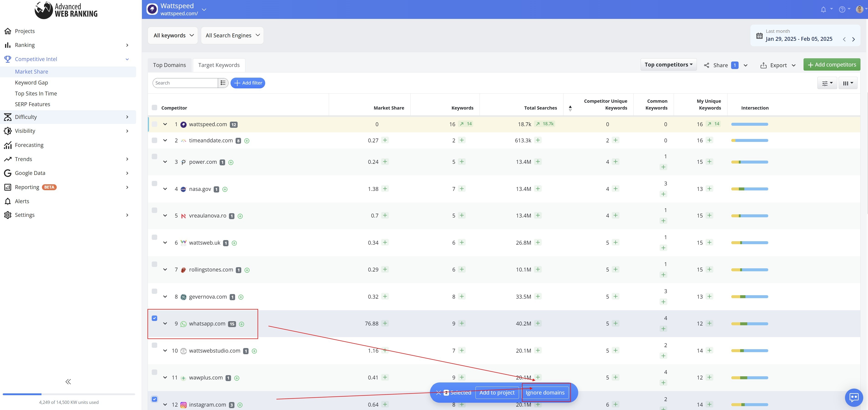Viewport: 868px width, 410px height.
Task: Toggle select-all competitors checkbox
Action: (x=154, y=108)
